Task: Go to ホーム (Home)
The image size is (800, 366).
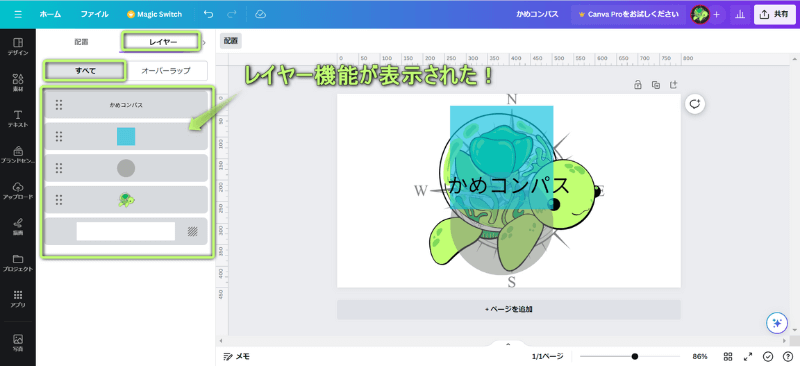Action: 51,14
